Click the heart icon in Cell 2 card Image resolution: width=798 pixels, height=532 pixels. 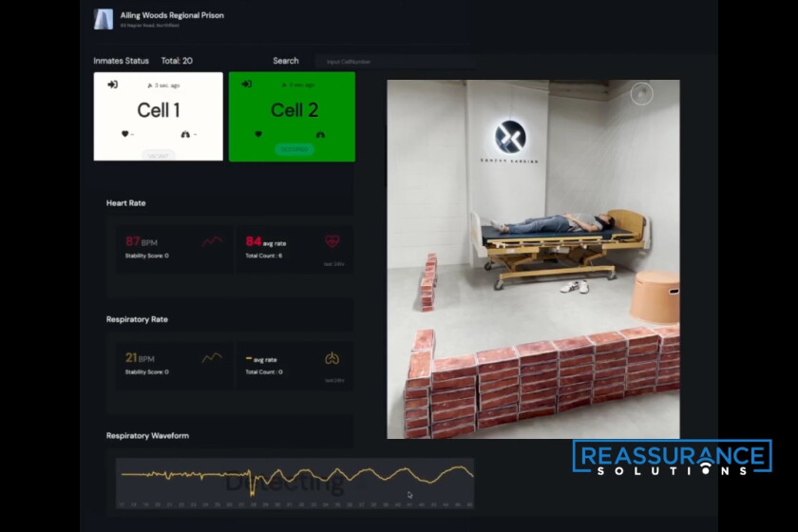258,134
